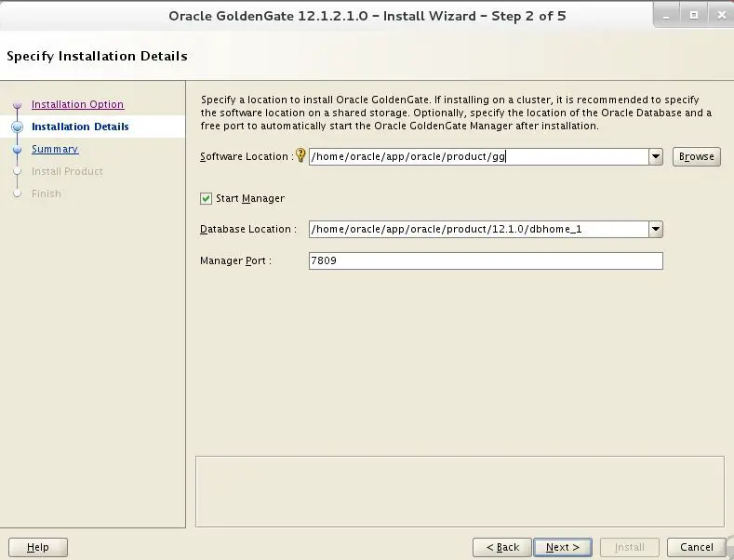The image size is (734, 560).
Task: Select Installation Details step in sidebar
Action: (80, 127)
